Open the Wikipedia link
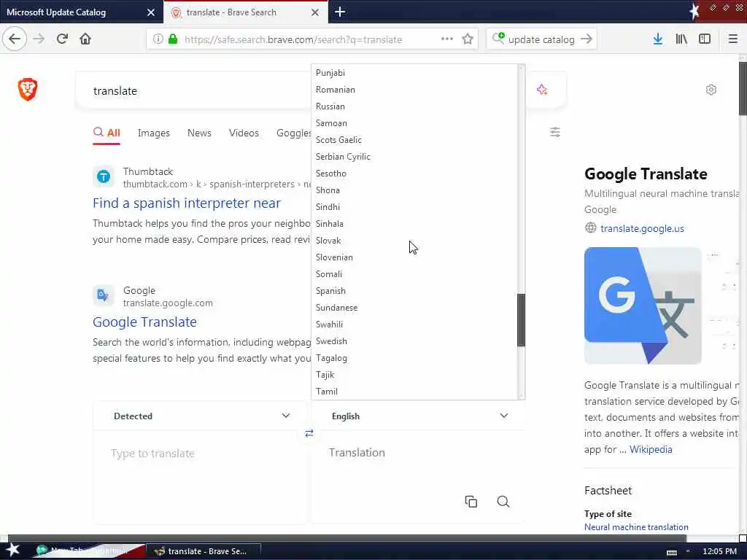747x560 pixels. pos(651,449)
